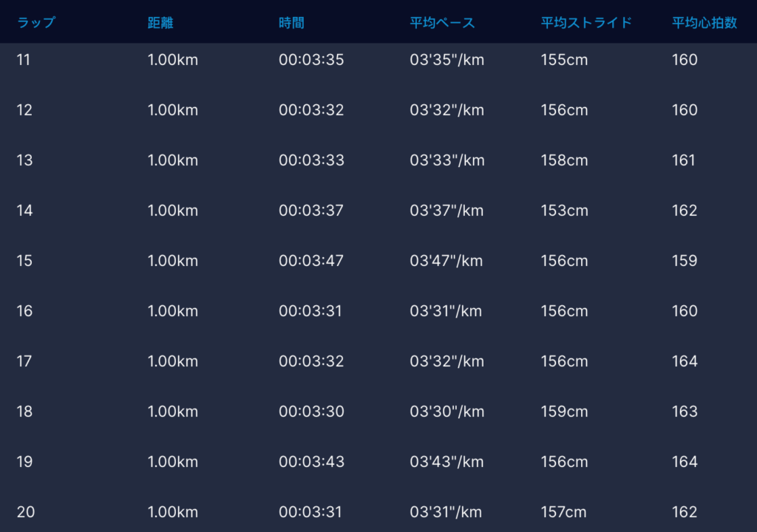This screenshot has width=757, height=532.
Task: Select lap number 16 cell
Action: 24,311
